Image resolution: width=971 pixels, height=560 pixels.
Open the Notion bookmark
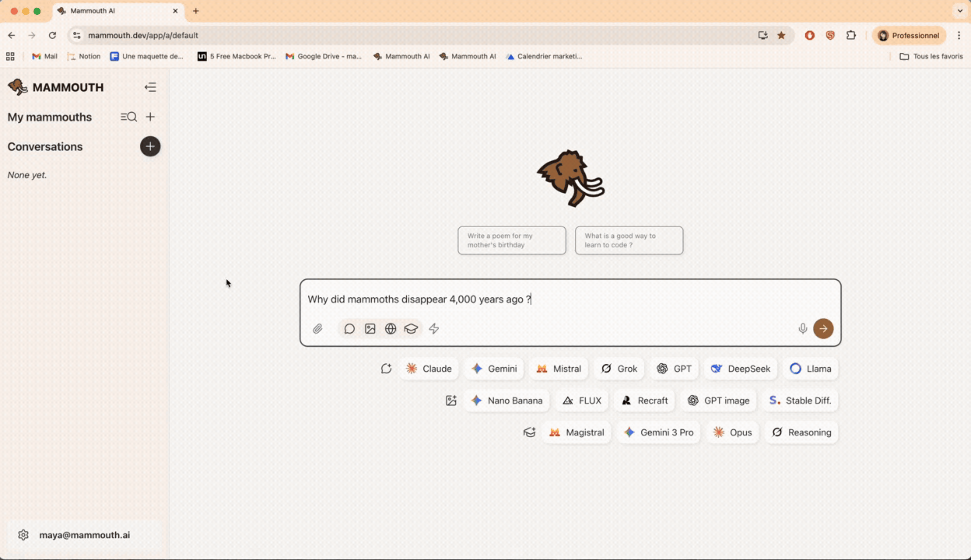pyautogui.click(x=83, y=56)
